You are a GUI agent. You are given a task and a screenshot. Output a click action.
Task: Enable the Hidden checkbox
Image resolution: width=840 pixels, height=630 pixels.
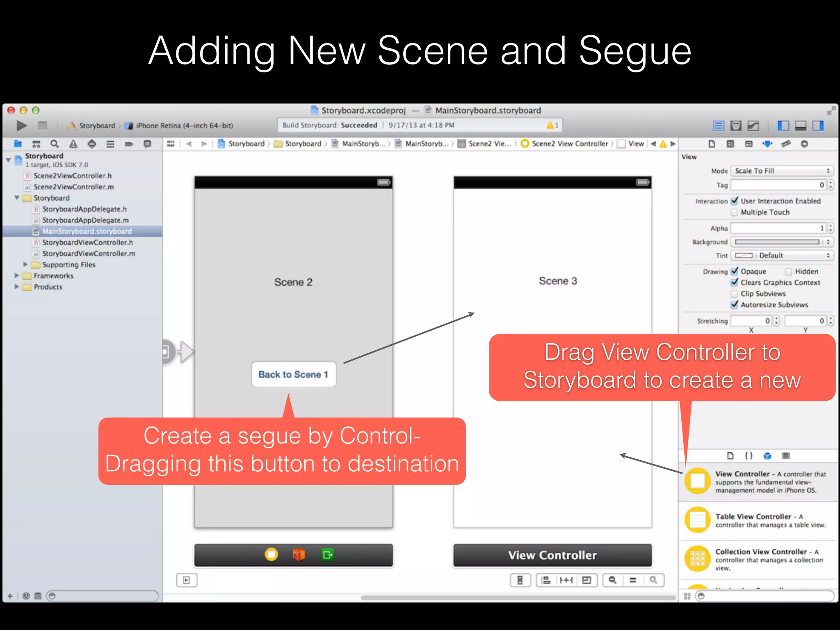point(788,272)
